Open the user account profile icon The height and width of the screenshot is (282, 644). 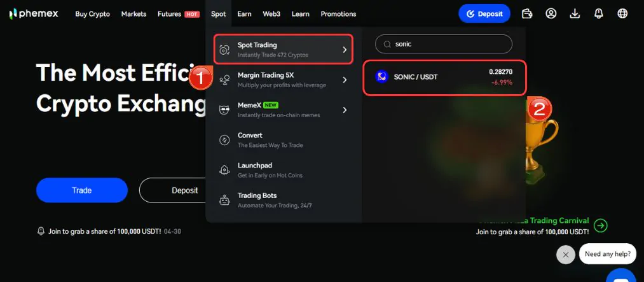click(551, 13)
